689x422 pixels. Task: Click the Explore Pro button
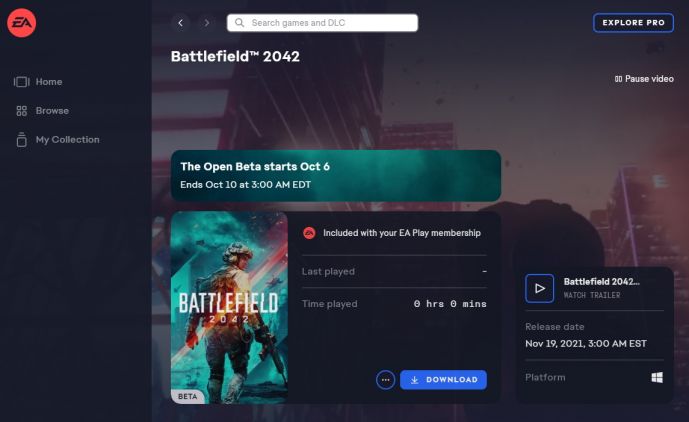tap(633, 23)
